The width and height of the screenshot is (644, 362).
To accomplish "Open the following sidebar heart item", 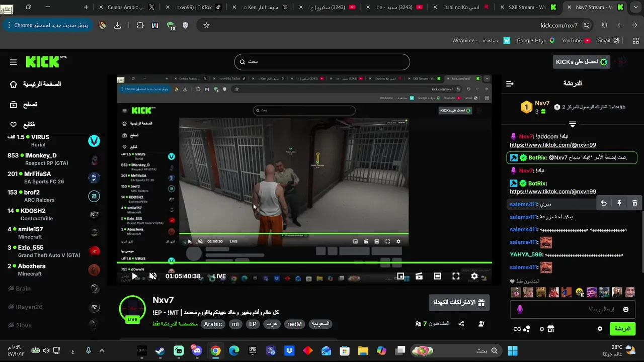I will point(23,125).
